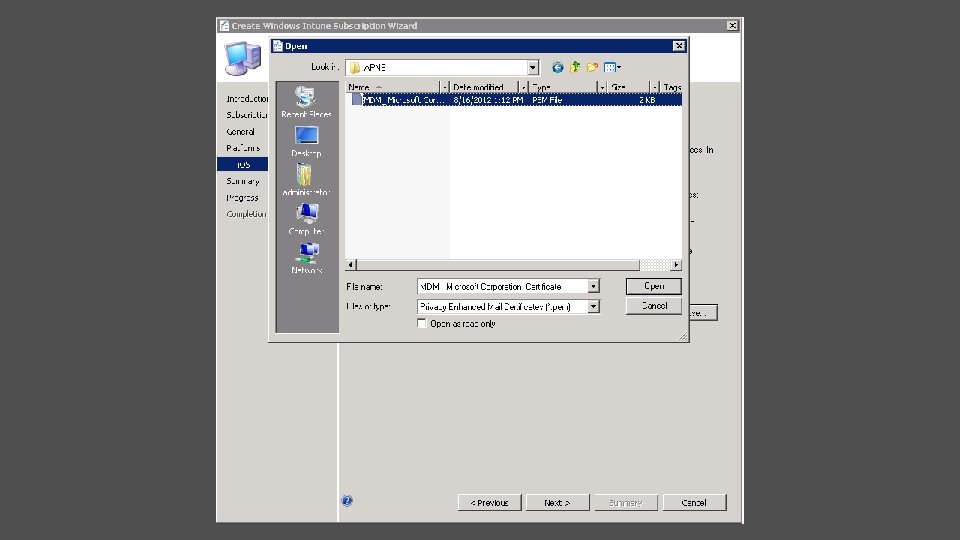Click the wizard's Cancel button
Viewport: 960px width, 540px height.
(694, 503)
